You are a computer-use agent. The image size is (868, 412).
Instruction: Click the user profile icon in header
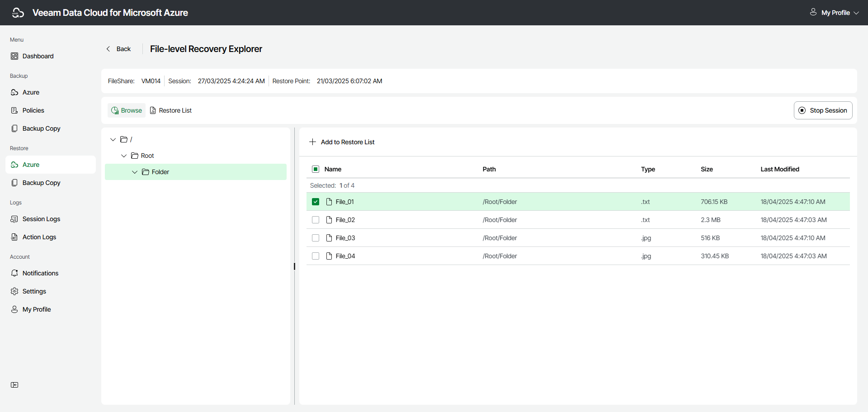click(813, 12)
